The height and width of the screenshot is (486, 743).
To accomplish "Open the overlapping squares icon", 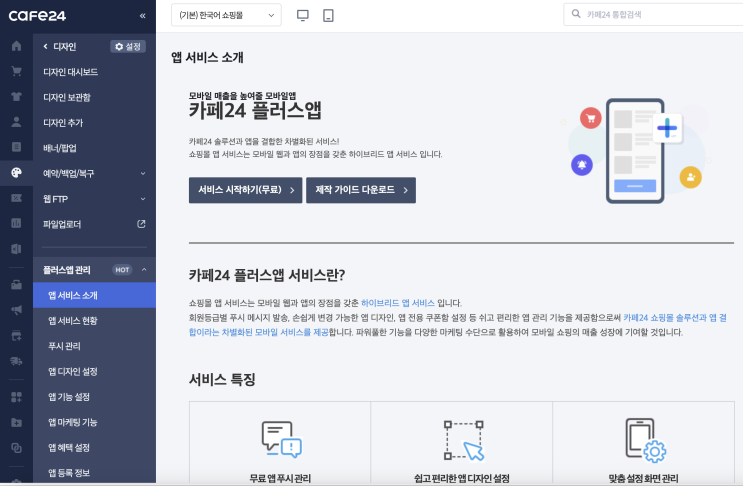I will (x=16, y=448).
